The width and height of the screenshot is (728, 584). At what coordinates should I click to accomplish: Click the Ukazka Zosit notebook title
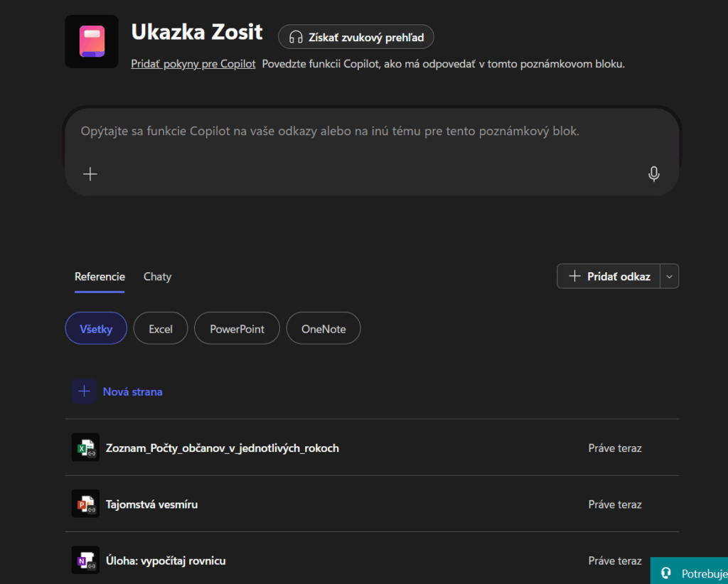click(197, 33)
